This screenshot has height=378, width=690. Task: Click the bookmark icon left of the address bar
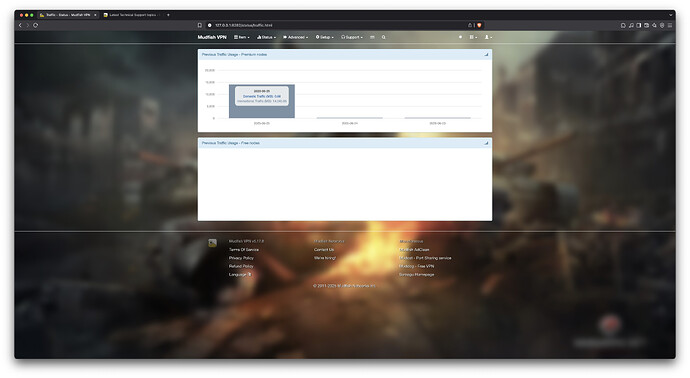pos(199,25)
